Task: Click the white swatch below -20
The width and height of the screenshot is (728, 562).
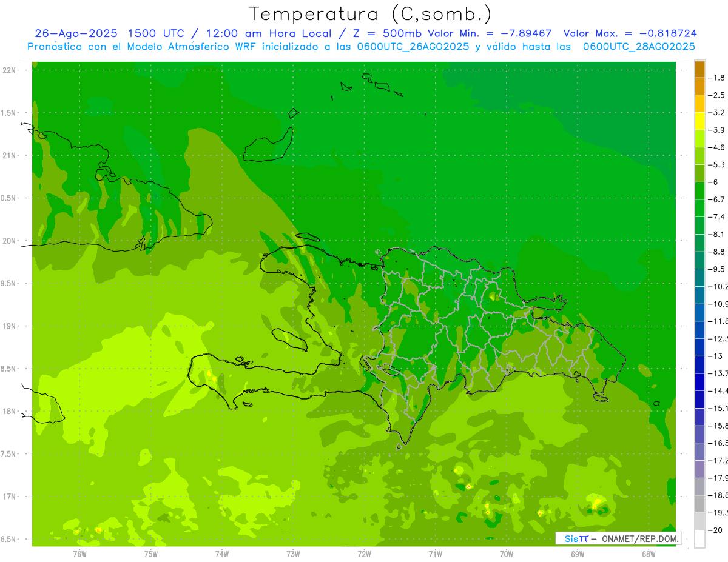Action: pyautogui.click(x=699, y=539)
